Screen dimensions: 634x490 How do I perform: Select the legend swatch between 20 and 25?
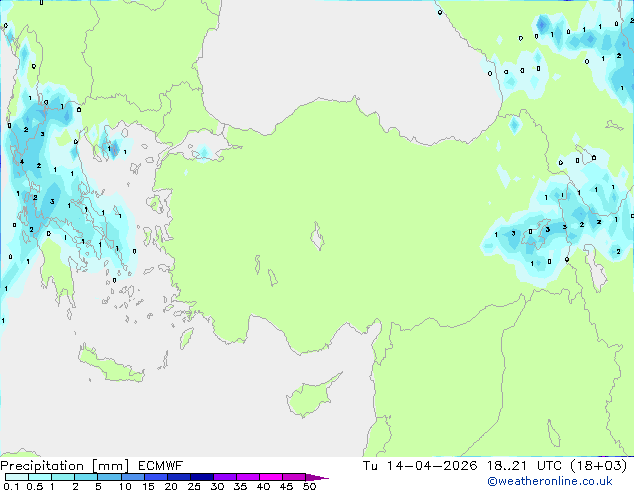click(178, 477)
